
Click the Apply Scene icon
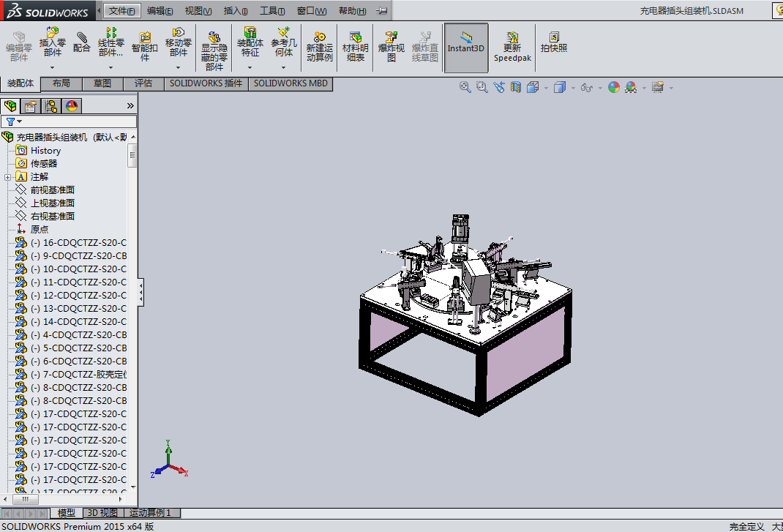(x=631, y=87)
